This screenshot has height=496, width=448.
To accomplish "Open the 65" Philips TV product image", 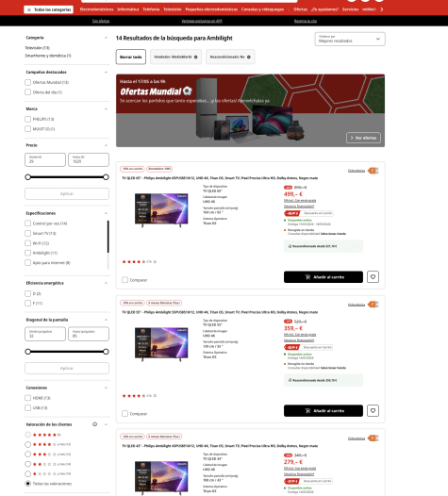I will tap(161, 210).
